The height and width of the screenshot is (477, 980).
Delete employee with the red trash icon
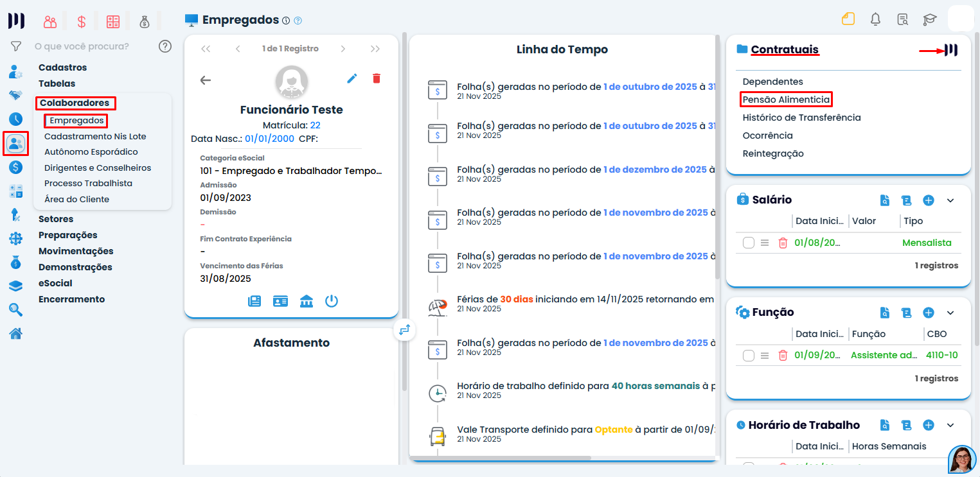tap(377, 78)
